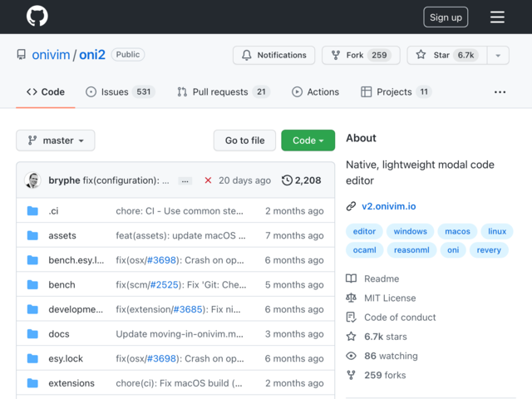Switch to the Projects tab
The height and width of the screenshot is (399, 532).
pyautogui.click(x=397, y=92)
